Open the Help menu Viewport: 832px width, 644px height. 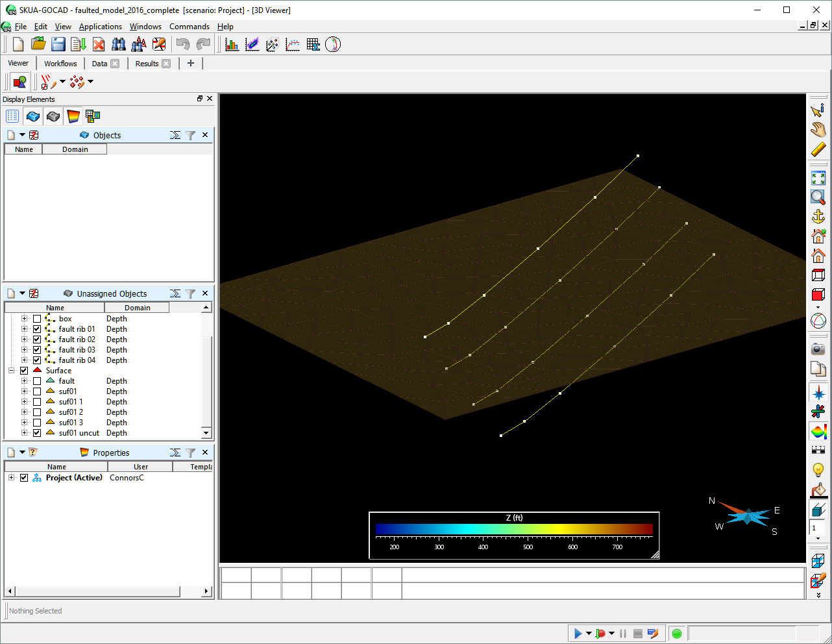click(225, 27)
